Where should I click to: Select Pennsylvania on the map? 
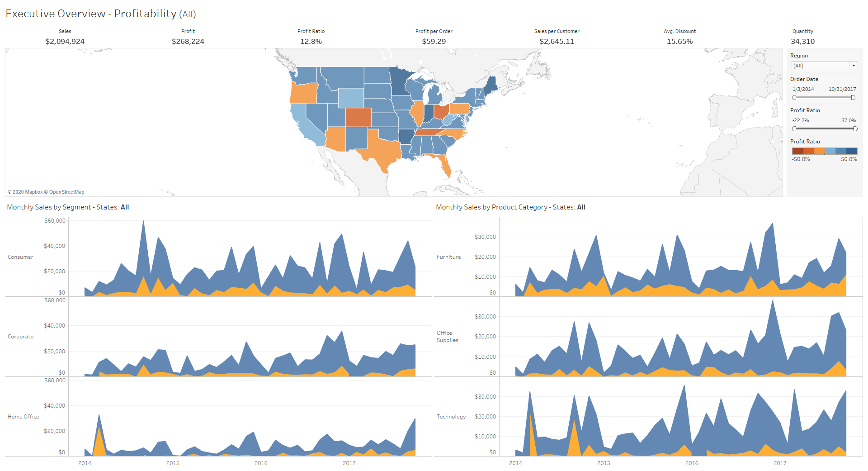[460, 109]
